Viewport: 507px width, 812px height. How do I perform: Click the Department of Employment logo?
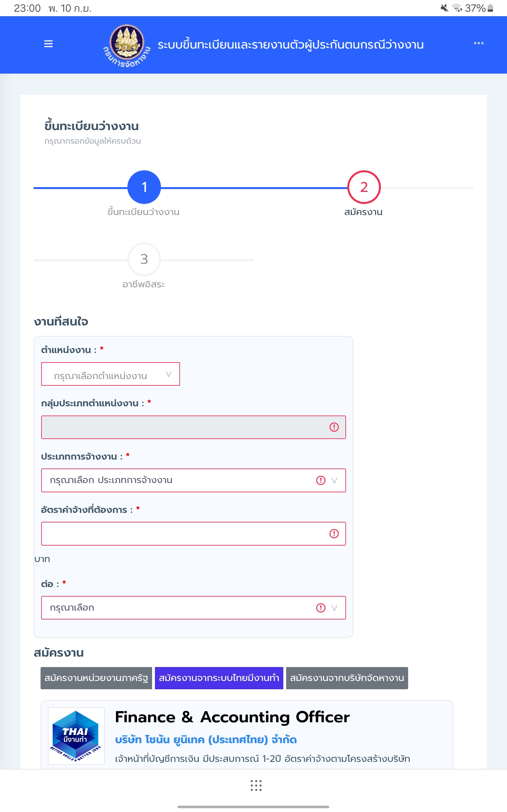(x=127, y=45)
